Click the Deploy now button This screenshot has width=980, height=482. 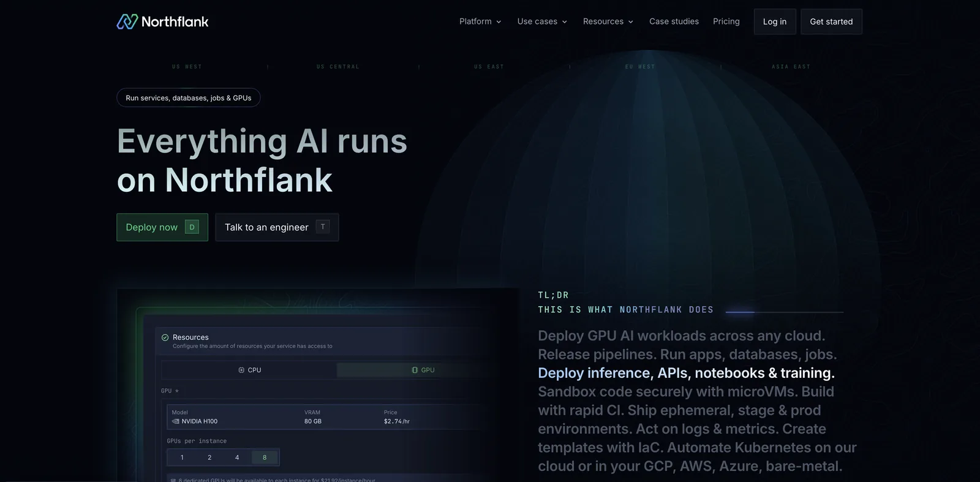tap(162, 227)
